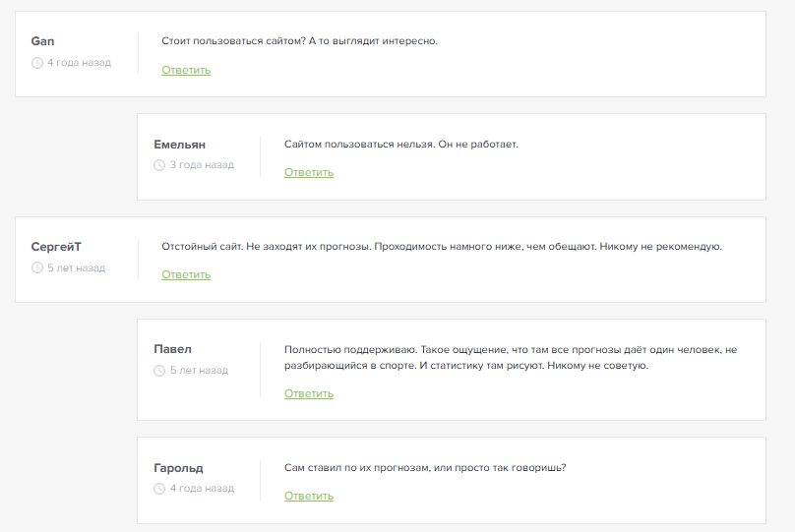The image size is (795, 532).
Task: Click СергейТ's comment text starting with "Отстойный сайт"
Action: point(442,247)
